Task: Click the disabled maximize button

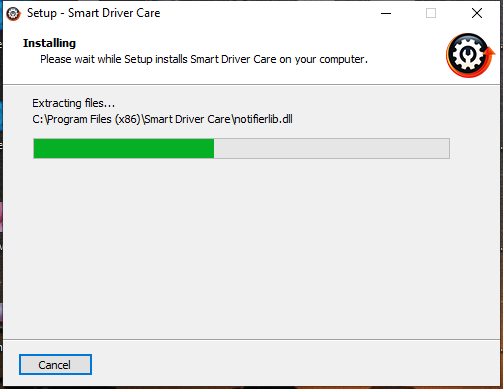Action: [431, 13]
